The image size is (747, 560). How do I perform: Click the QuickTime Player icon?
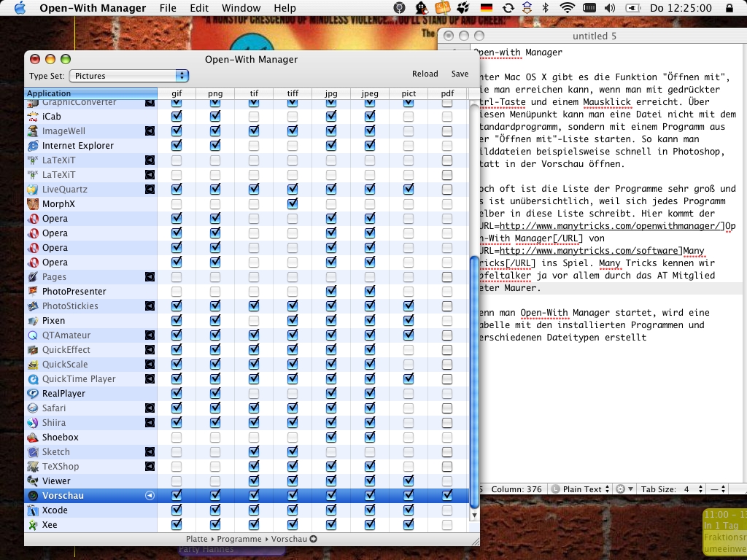(x=33, y=379)
